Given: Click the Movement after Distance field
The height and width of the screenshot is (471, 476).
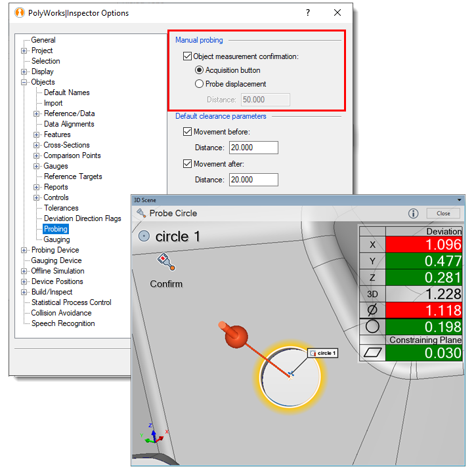Looking at the screenshot, I should pyautogui.click(x=253, y=180).
